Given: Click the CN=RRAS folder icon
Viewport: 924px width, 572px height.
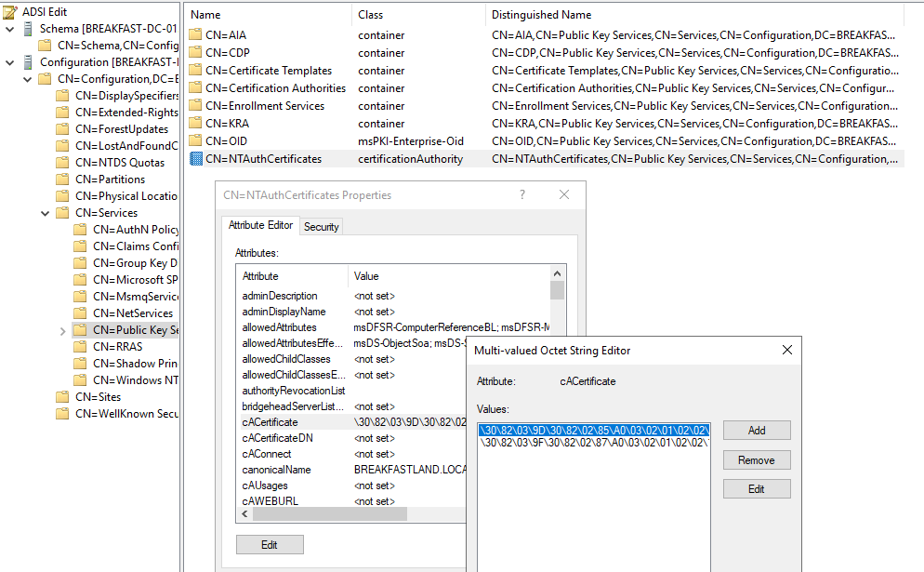Looking at the screenshot, I should 81,346.
